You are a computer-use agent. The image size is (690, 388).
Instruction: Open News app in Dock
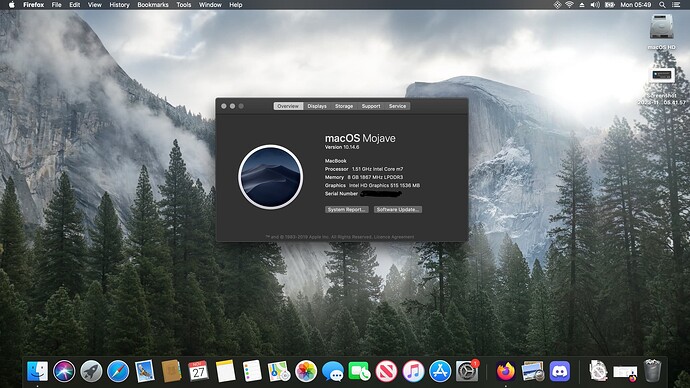(x=386, y=371)
